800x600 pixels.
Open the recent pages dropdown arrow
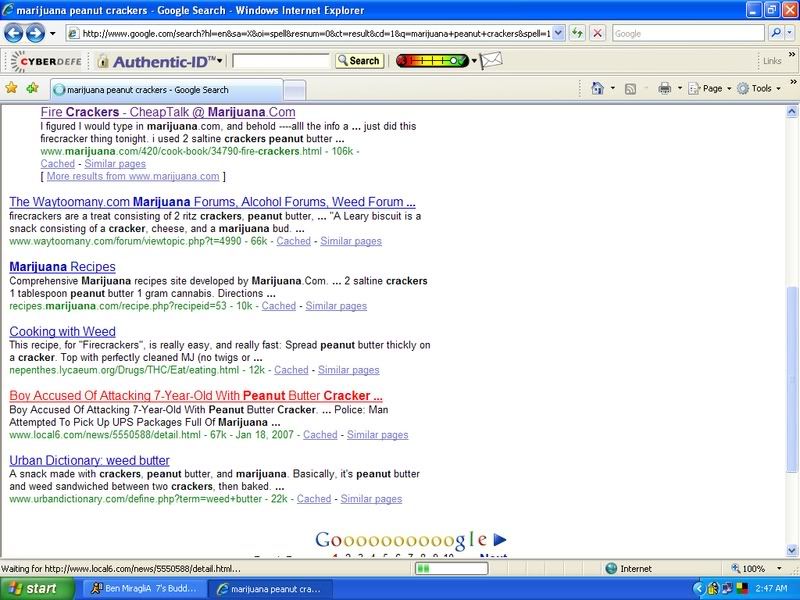pos(53,34)
